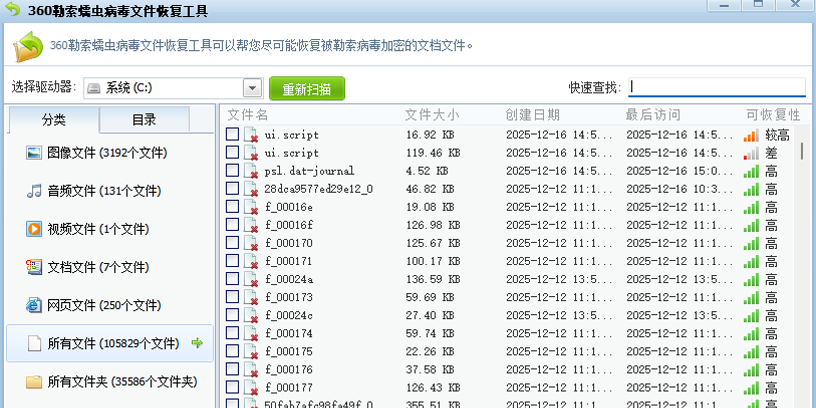This screenshot has height=408, width=816.
Task: Click the drive icon in the drive selector
Action: pos(94,88)
